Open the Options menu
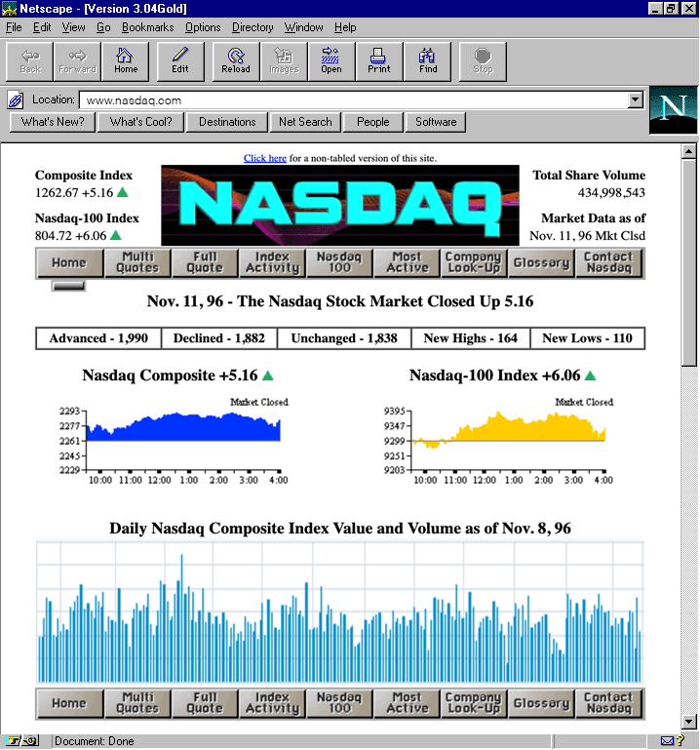Viewport: 700px width, 750px height. point(203,27)
